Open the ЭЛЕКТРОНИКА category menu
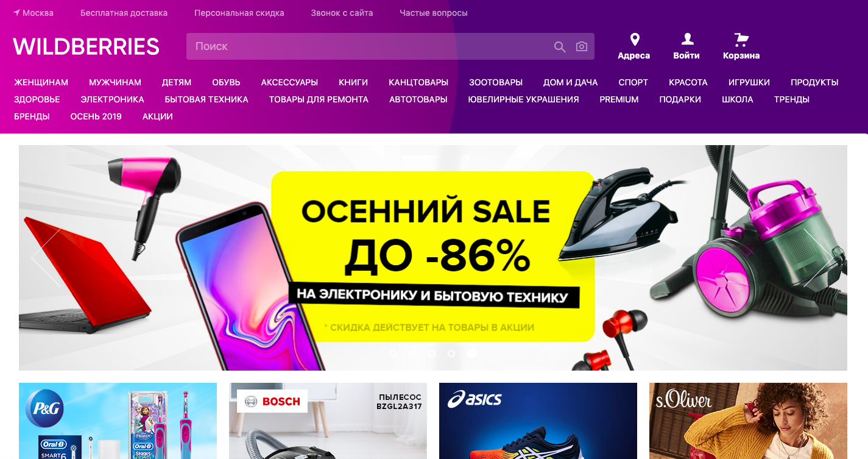 [x=113, y=99]
